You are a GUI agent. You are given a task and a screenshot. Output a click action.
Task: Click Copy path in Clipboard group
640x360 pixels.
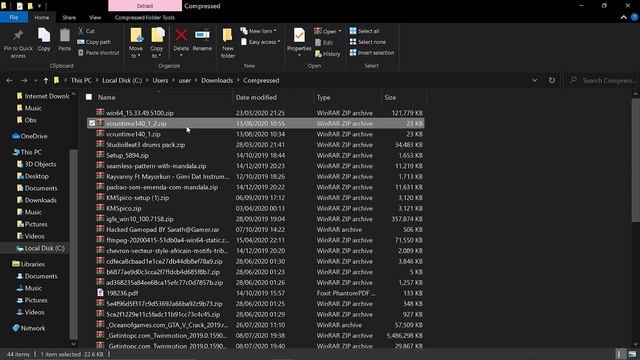pos(94,42)
